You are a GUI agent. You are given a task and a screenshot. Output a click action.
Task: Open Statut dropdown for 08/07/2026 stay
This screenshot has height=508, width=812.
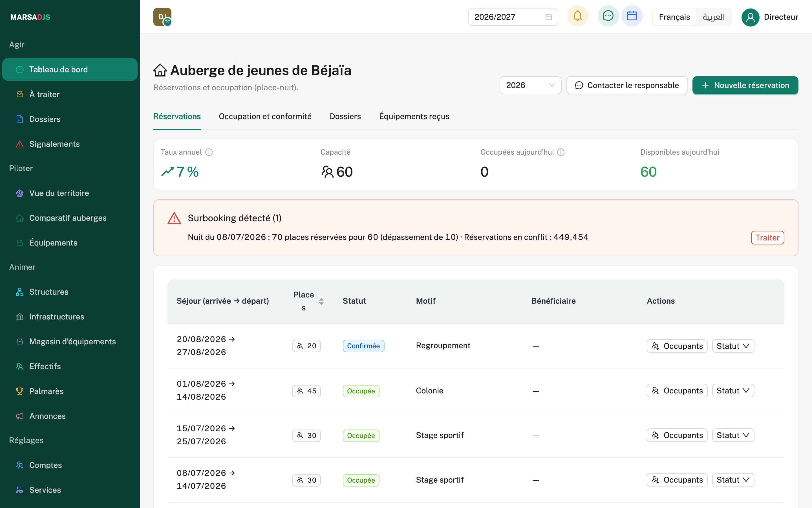pyautogui.click(x=733, y=480)
